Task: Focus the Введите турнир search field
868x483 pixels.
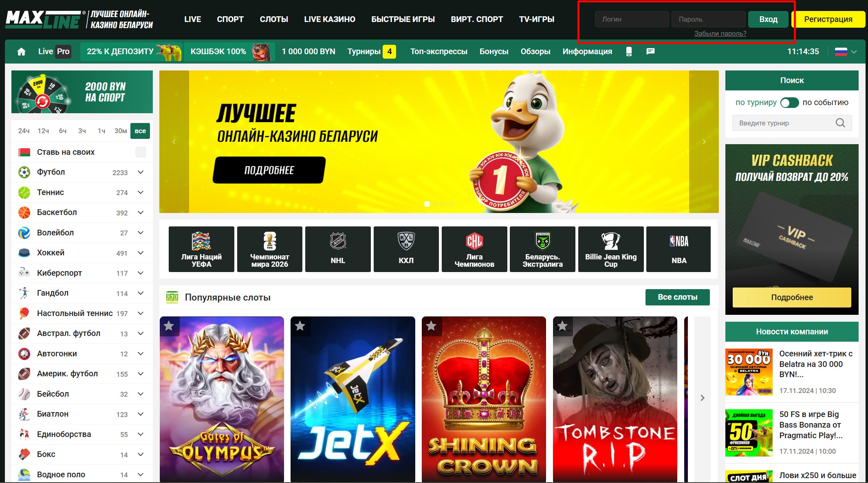Action: tap(792, 123)
